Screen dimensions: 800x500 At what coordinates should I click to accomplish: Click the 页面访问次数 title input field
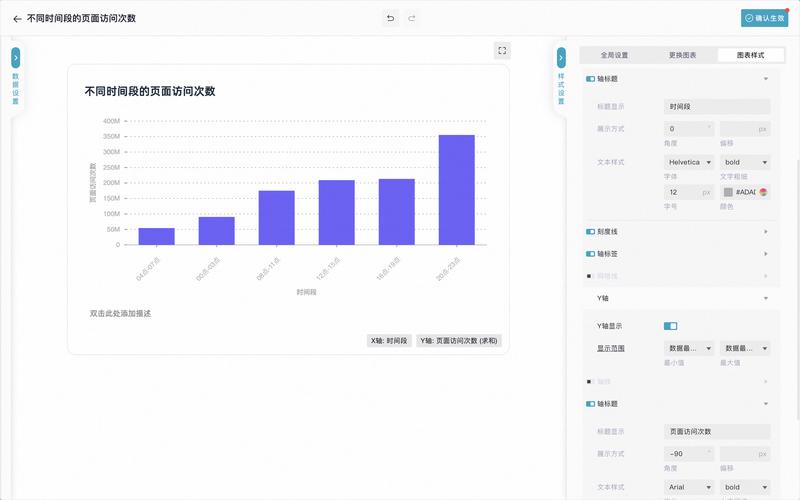717,432
